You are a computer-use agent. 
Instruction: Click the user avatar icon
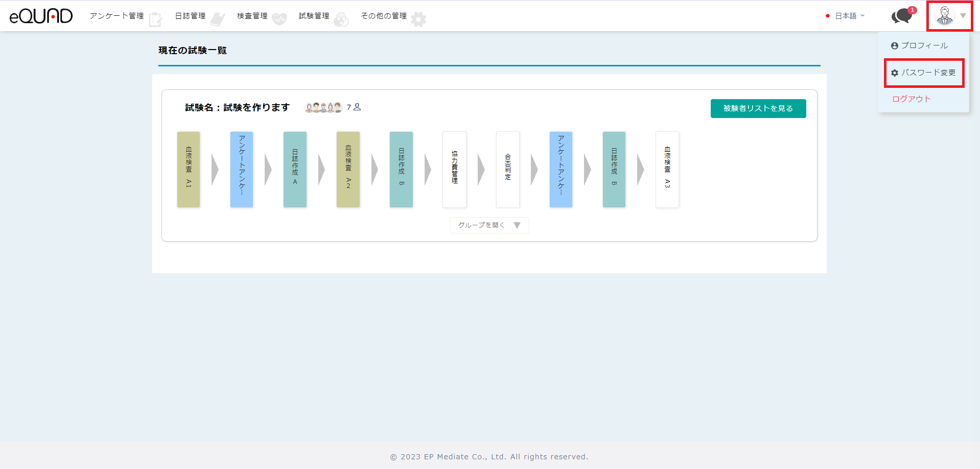[944, 16]
